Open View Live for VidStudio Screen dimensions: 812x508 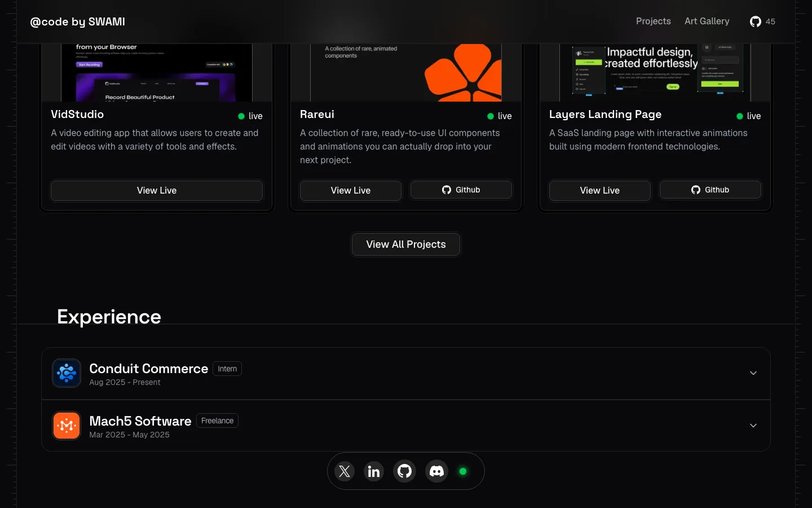(x=157, y=191)
